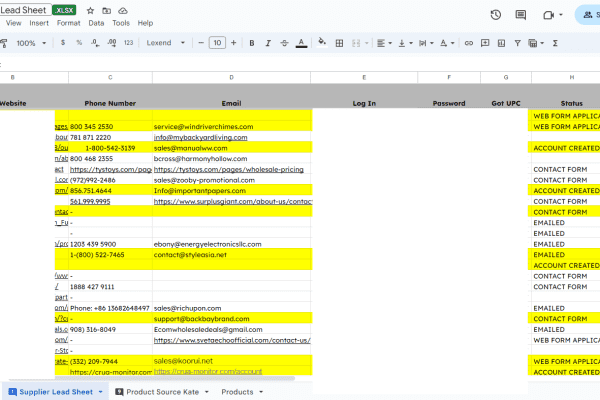Image resolution: width=600 pixels, height=400 pixels.
Task: Open the Lexend font dropdown
Action: [x=165, y=43]
